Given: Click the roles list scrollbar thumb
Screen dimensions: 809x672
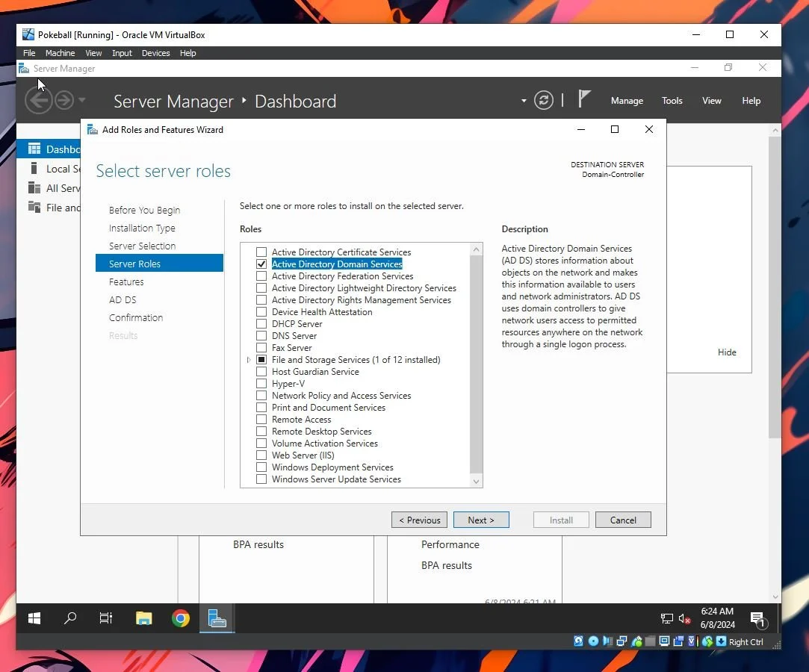Looking at the screenshot, I should [x=477, y=364].
